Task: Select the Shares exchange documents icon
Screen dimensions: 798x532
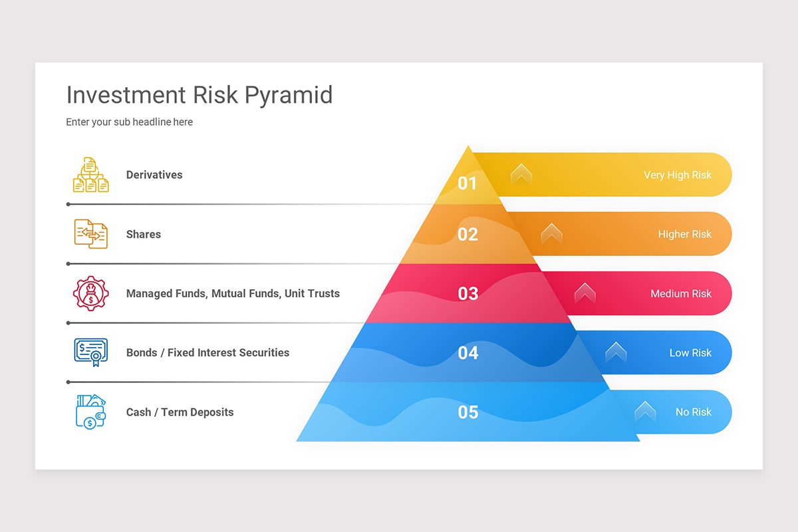Action: click(90, 234)
